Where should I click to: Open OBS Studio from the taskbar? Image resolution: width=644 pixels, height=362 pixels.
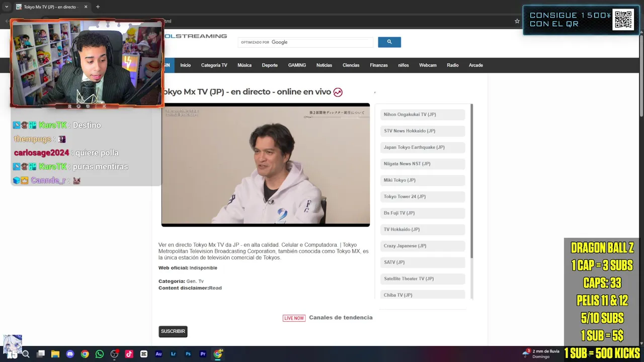[114, 354]
